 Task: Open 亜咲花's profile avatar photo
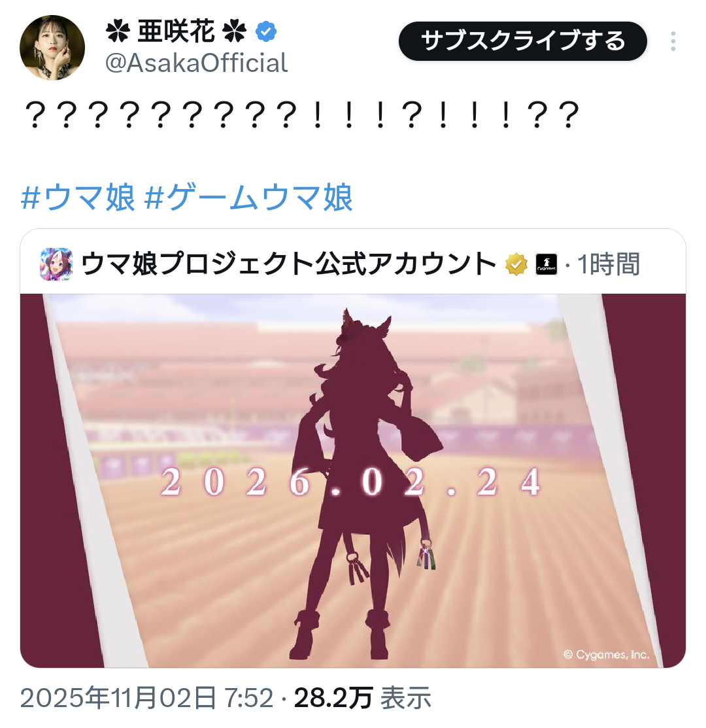point(52,48)
